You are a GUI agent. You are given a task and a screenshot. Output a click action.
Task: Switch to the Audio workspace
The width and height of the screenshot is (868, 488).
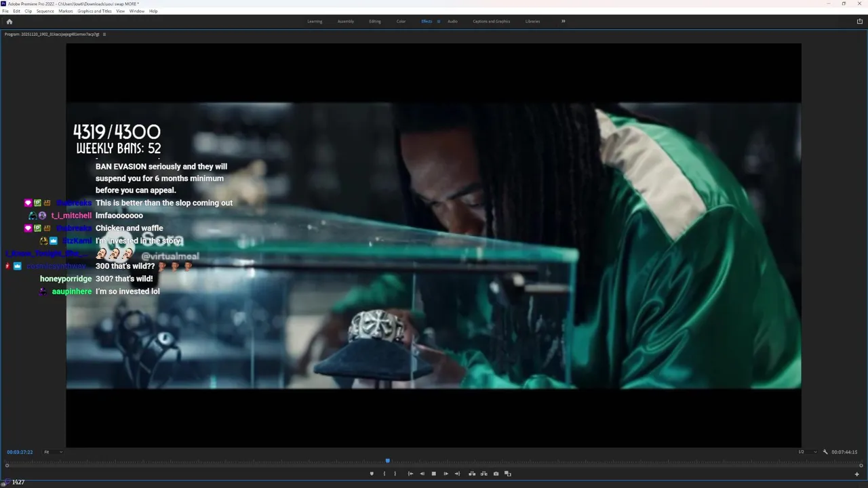[x=452, y=21]
